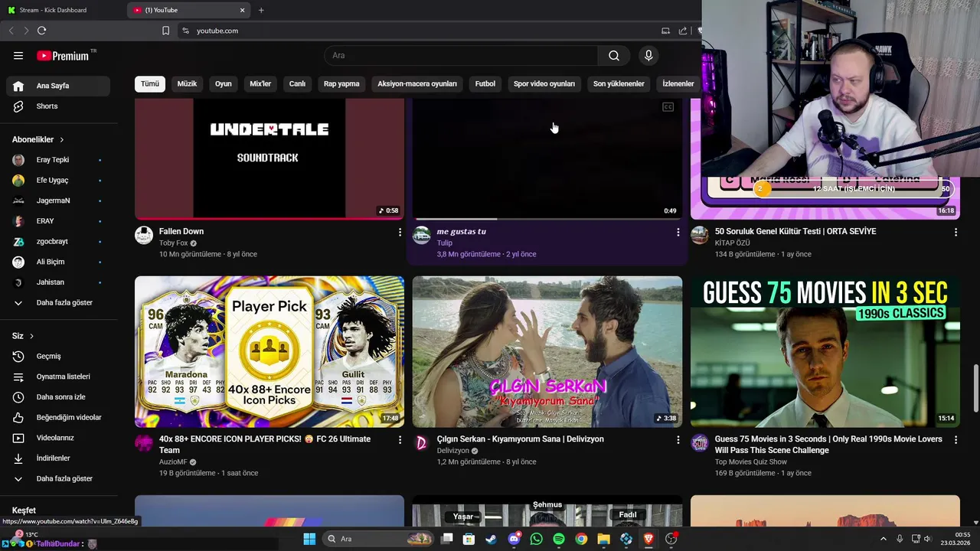The width and height of the screenshot is (980, 551).
Task: Click the browser reload button
Action: 41,31
